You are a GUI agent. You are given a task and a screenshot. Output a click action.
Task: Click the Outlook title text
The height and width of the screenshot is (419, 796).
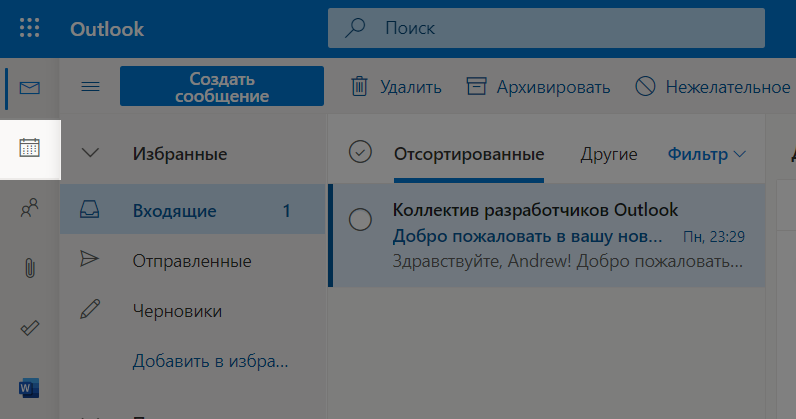point(107,29)
